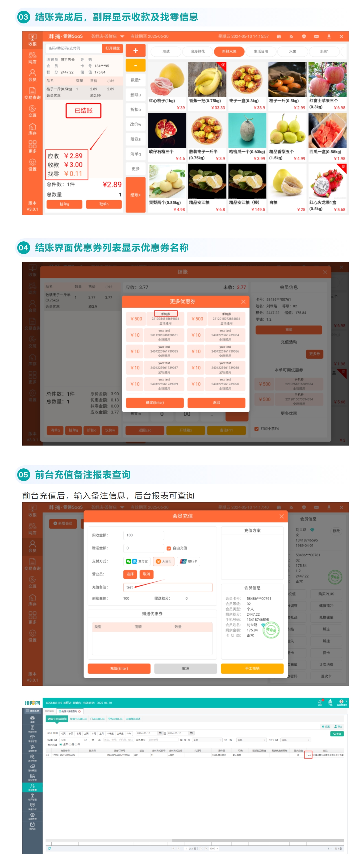
Task: Click the yellow minus quantity button
Action: click(x=136, y=65)
